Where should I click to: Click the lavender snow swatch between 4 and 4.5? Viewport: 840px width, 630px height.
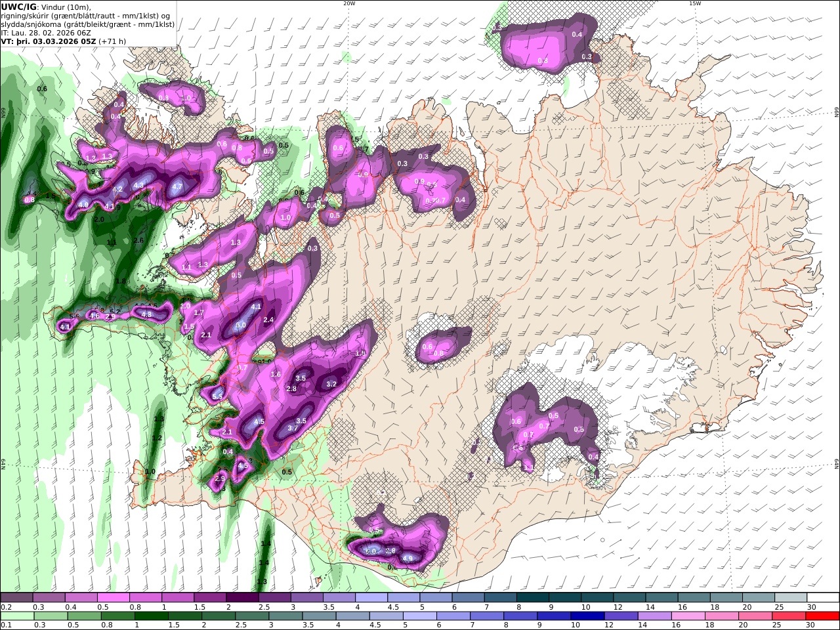pyautogui.click(x=371, y=598)
